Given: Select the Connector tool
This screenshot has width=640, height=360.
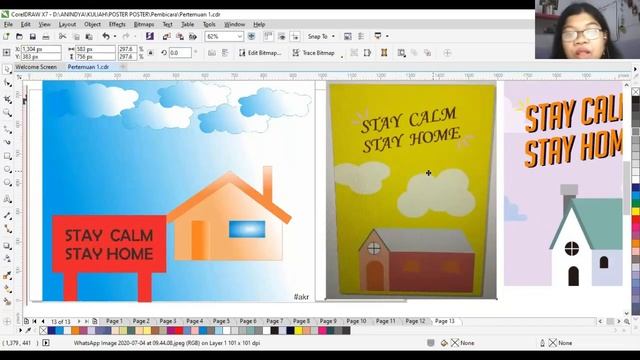Looking at the screenshot, I should click(7, 229).
